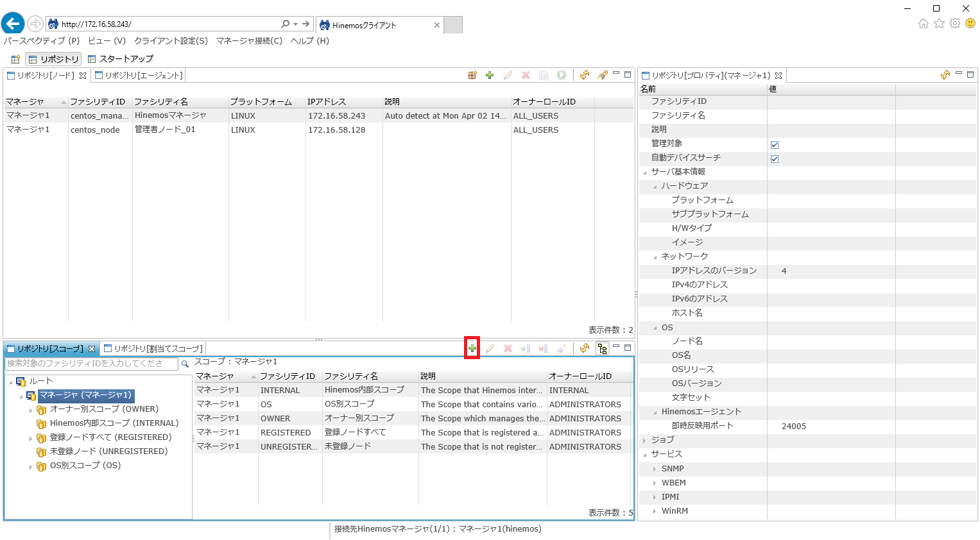The width and height of the screenshot is (980, 540).
Task: Click the yellow smiley feedback icon
Action: click(970, 24)
